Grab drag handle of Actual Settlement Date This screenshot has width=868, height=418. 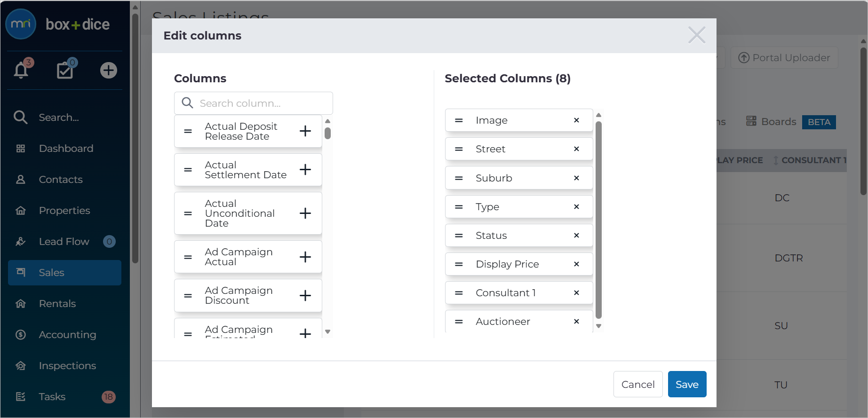[x=188, y=170]
